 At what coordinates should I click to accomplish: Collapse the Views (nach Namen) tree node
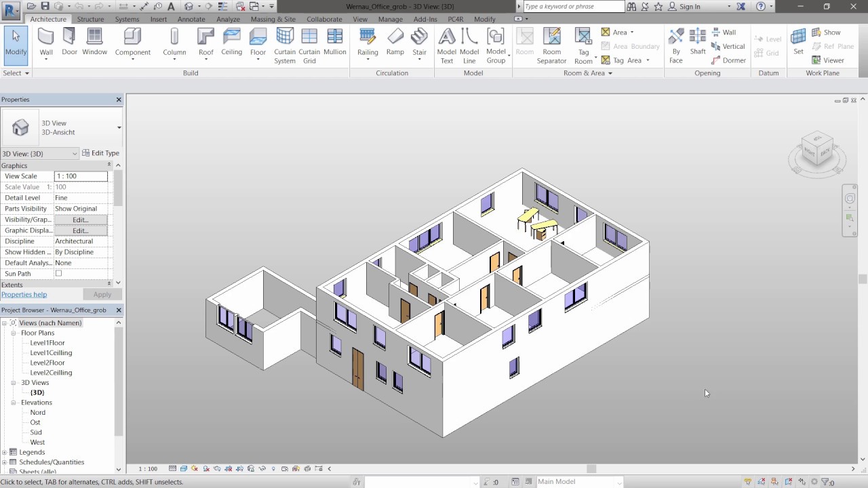point(4,323)
